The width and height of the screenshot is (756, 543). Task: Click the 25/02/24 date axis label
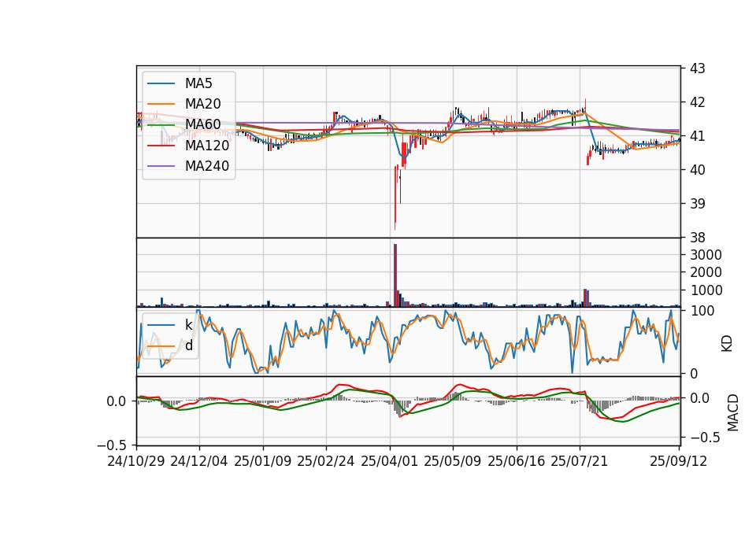point(326,461)
